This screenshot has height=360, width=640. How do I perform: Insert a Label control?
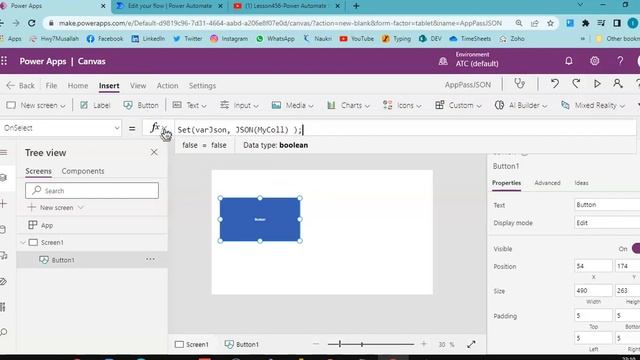(x=95, y=105)
